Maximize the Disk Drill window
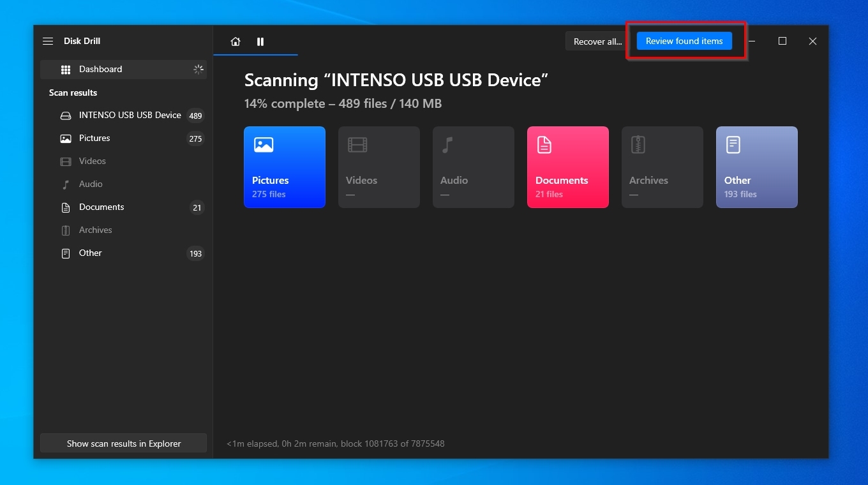Screen dimensions: 868x485 point(782,41)
